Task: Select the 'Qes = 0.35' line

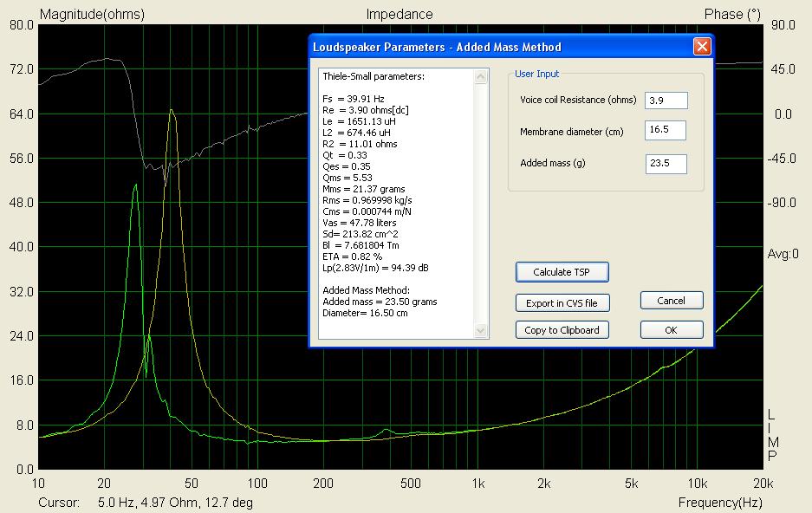Action: coord(347,166)
